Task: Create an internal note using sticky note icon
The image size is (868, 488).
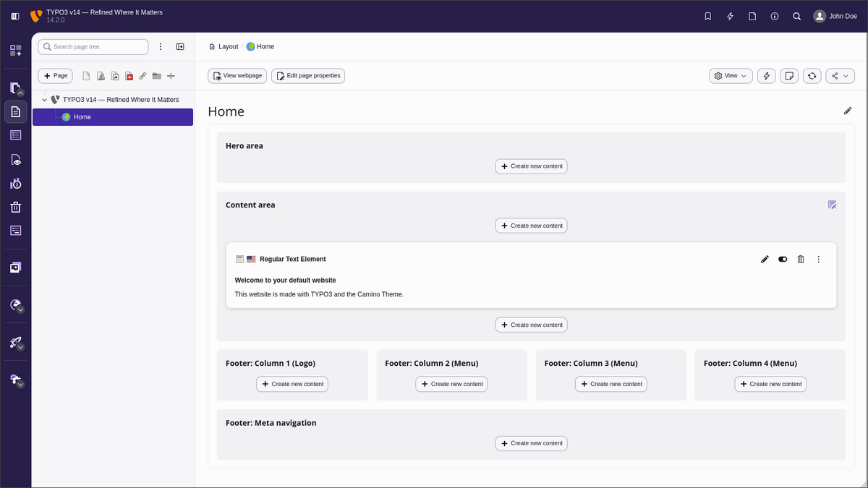Action: tap(790, 76)
